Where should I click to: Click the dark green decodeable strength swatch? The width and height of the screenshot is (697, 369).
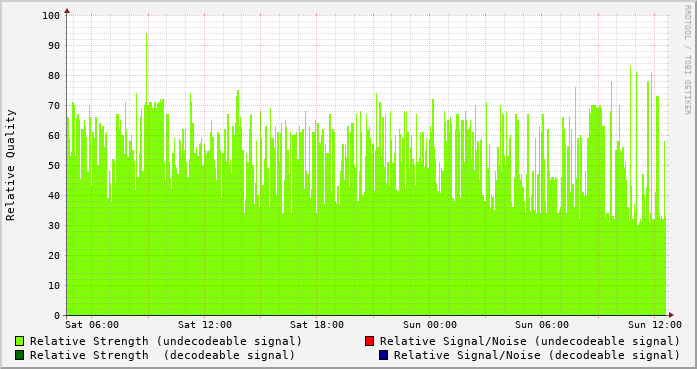[x=20, y=355]
